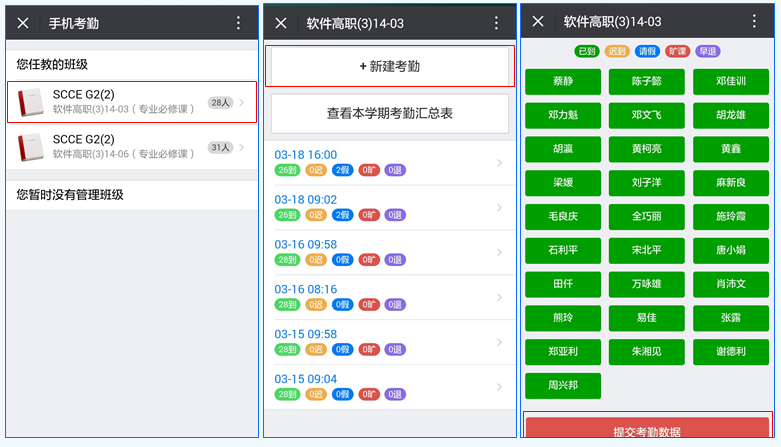Close the 手机考勤 screen with X icon
The image size is (781, 447).
coord(23,23)
